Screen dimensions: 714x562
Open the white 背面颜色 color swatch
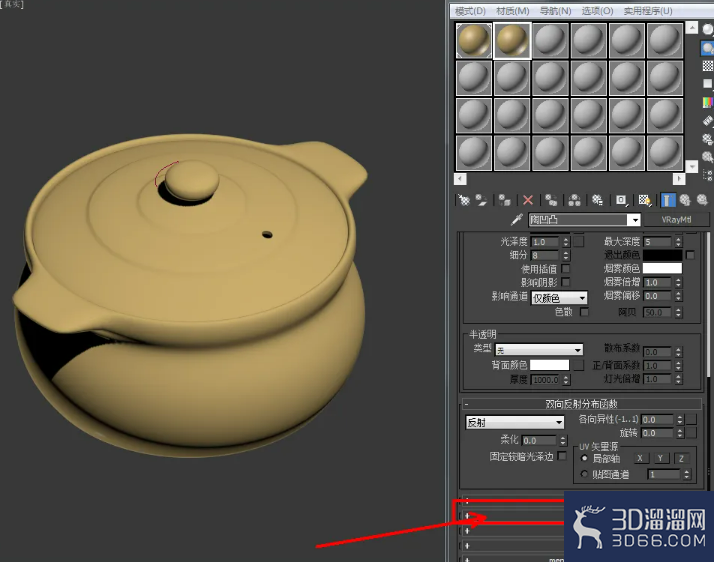click(x=550, y=365)
